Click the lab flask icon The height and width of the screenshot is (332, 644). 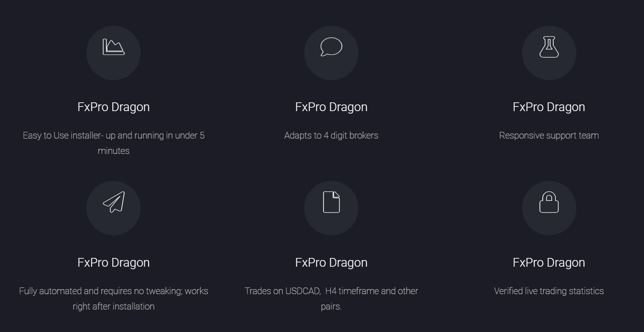pyautogui.click(x=549, y=47)
